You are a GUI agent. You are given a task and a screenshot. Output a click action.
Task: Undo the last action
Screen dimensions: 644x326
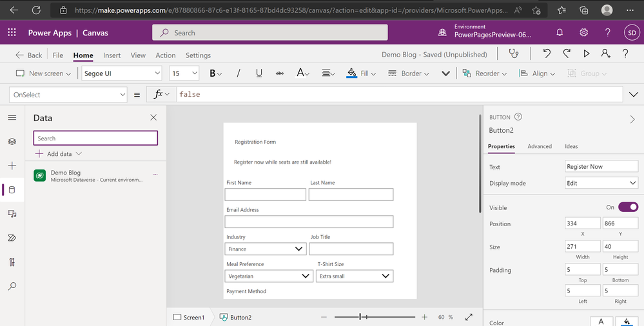pos(547,53)
